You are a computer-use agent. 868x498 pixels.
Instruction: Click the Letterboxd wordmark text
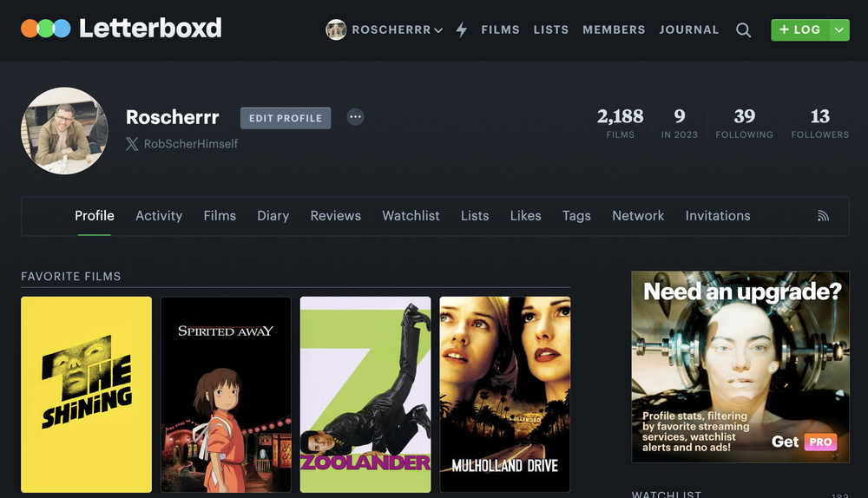(150, 29)
